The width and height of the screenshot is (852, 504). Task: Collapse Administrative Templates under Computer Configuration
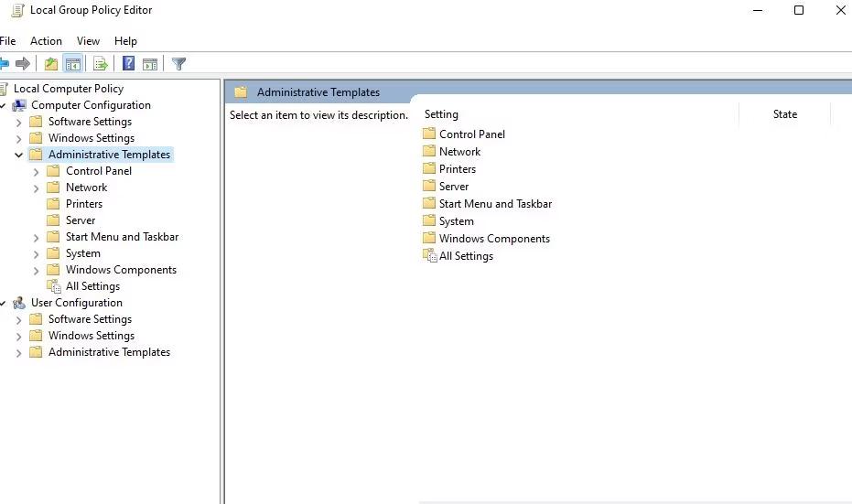point(18,155)
